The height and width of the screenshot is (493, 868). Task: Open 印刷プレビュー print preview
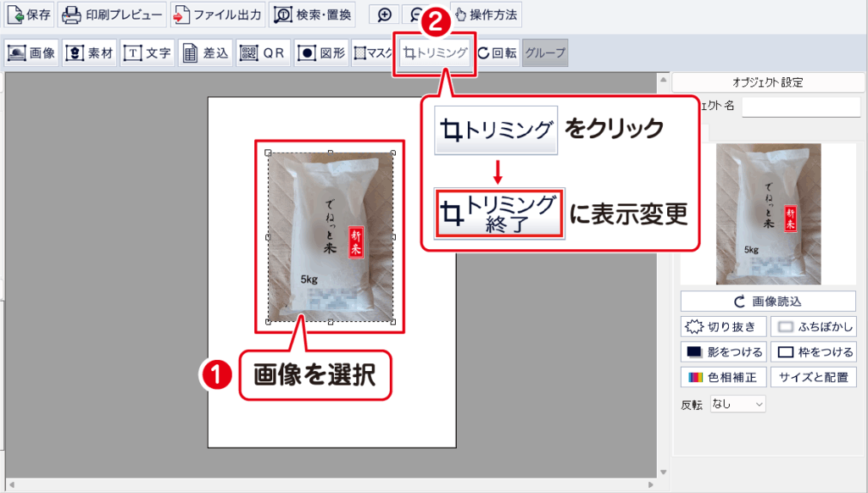[x=112, y=15]
